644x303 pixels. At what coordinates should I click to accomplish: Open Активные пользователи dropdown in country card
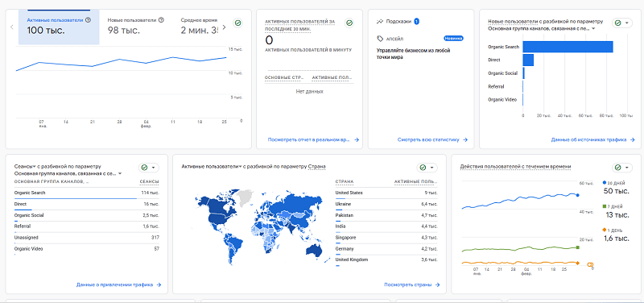point(211,166)
